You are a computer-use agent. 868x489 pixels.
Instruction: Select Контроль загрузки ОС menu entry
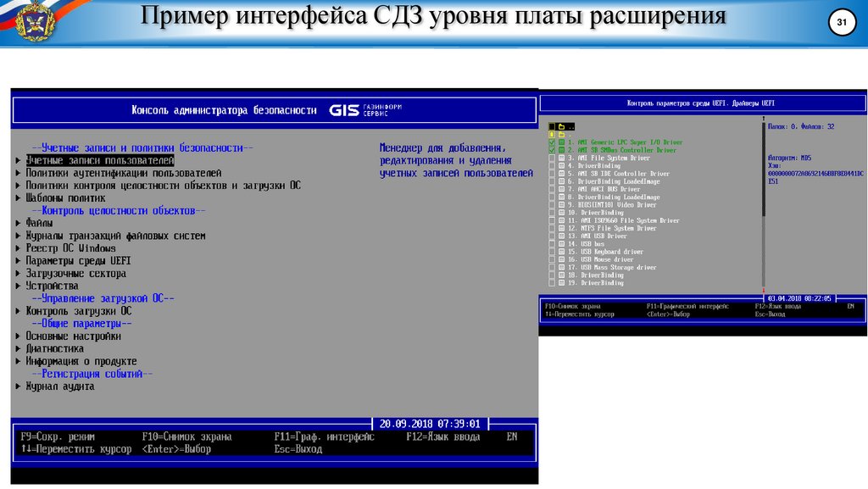[x=81, y=311]
